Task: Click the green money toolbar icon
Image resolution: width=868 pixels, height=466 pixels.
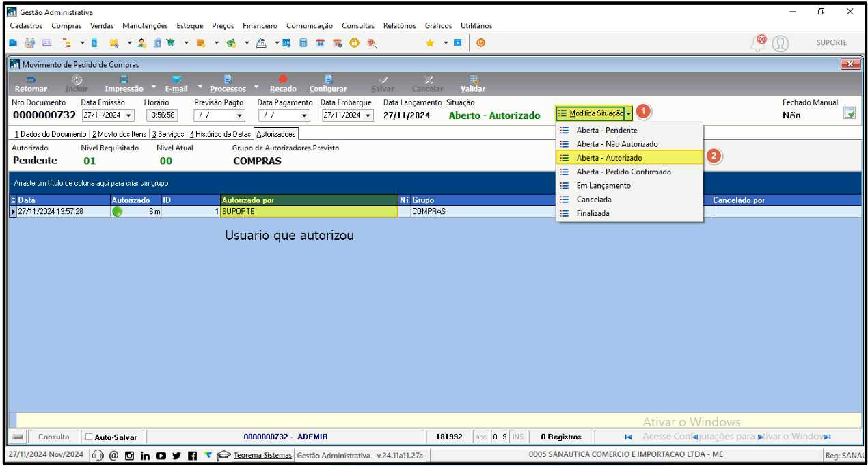Action: click(232, 42)
